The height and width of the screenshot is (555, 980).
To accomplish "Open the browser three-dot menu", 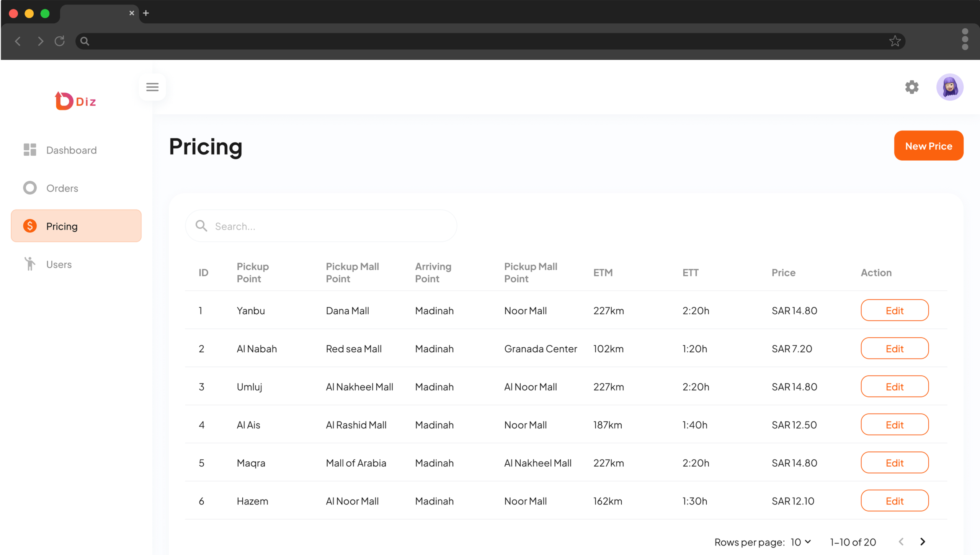I will click(x=965, y=39).
